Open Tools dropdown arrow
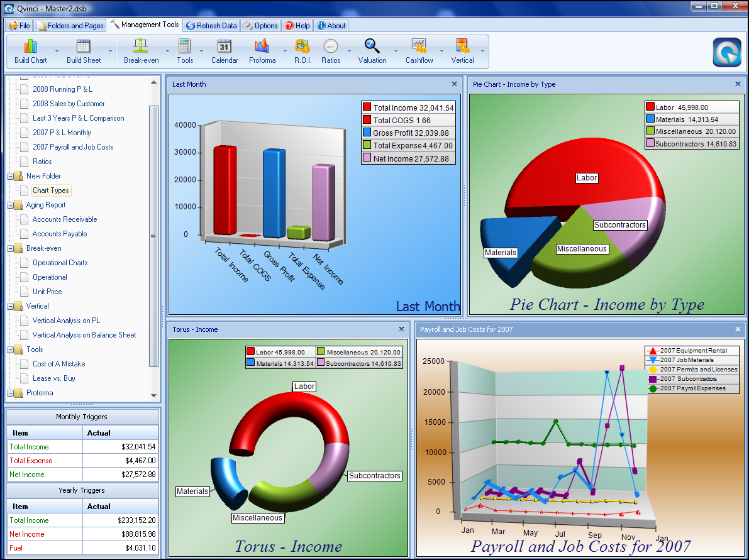The width and height of the screenshot is (749, 560). [x=202, y=51]
